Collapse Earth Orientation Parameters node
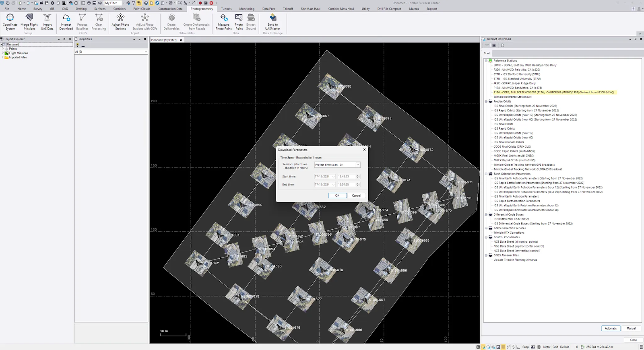The width and height of the screenshot is (644, 350). [486, 174]
